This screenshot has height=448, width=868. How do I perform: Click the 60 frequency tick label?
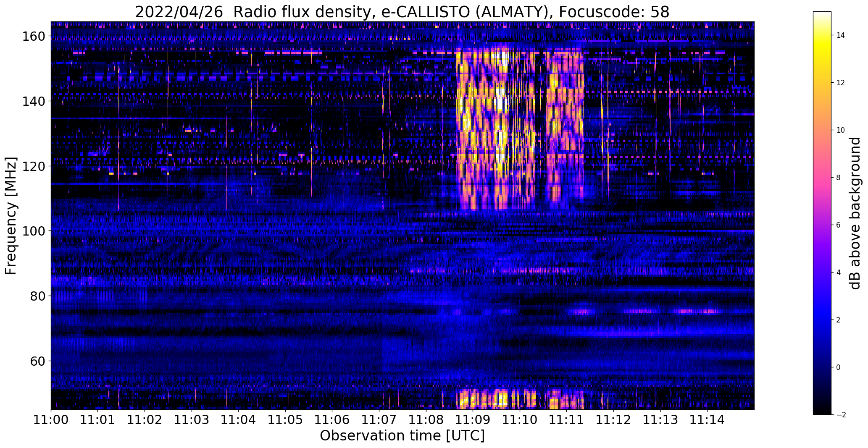pos(37,361)
